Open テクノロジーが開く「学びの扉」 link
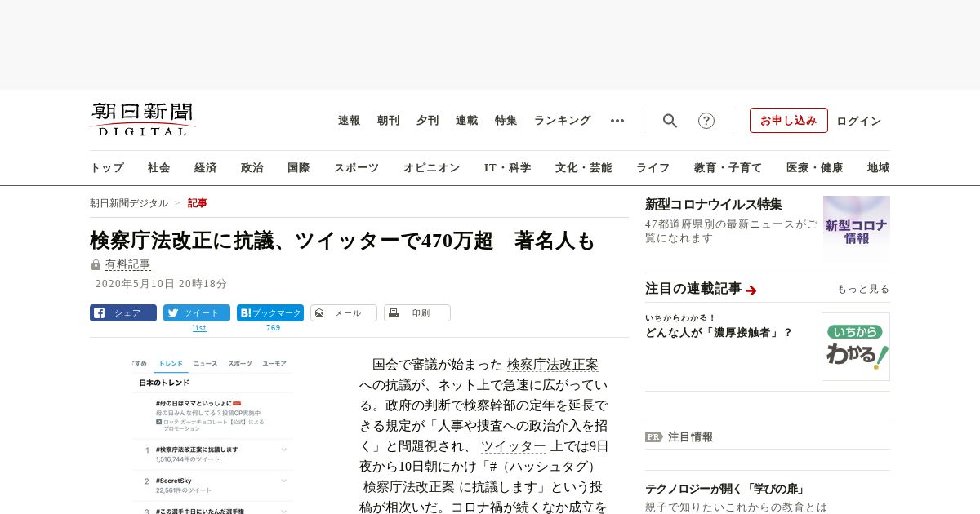The image size is (980, 514). 725,490
